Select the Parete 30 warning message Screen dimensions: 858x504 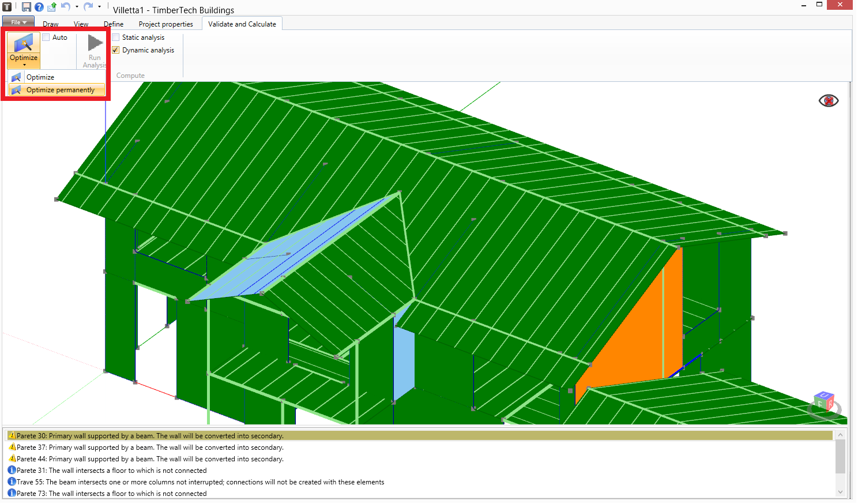(419, 436)
